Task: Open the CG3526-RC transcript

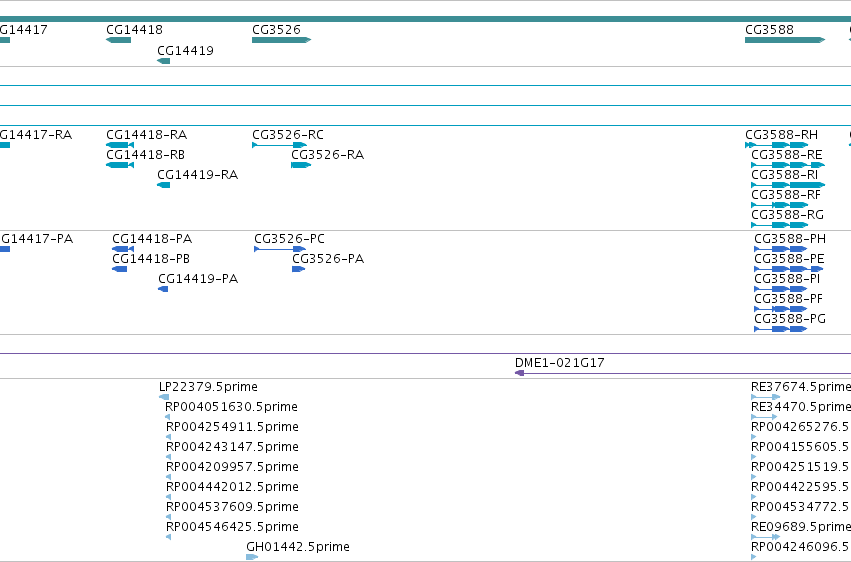Action: point(279,145)
